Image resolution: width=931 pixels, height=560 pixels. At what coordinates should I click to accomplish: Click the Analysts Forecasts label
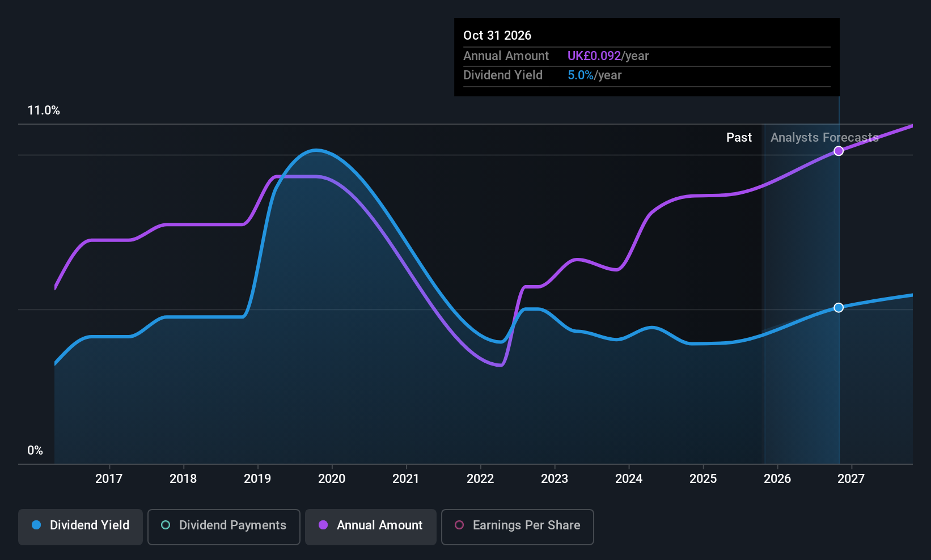pos(824,137)
